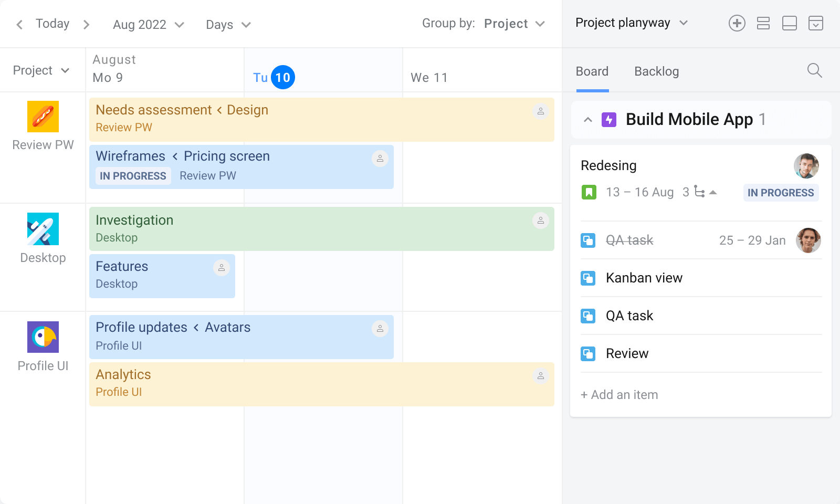Open the Aug 2022 date picker dropdown
Image resolution: width=840 pixels, height=504 pixels.
(x=148, y=24)
